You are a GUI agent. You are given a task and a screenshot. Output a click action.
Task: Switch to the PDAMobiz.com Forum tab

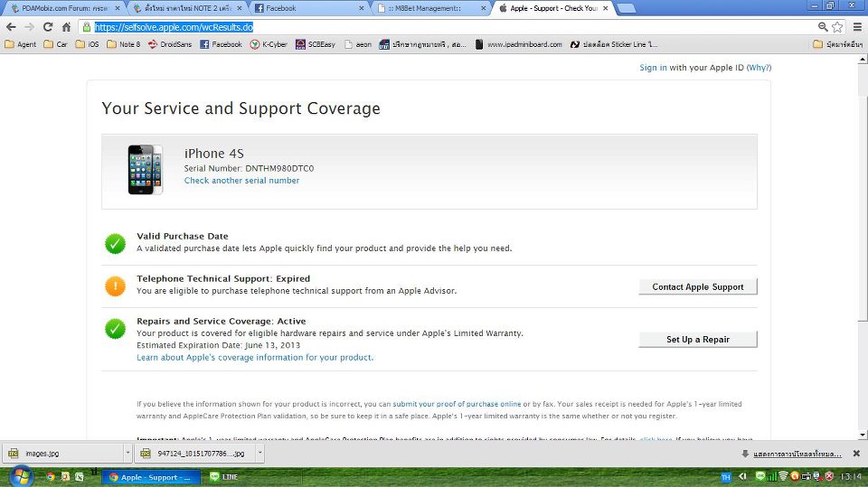tap(65, 8)
